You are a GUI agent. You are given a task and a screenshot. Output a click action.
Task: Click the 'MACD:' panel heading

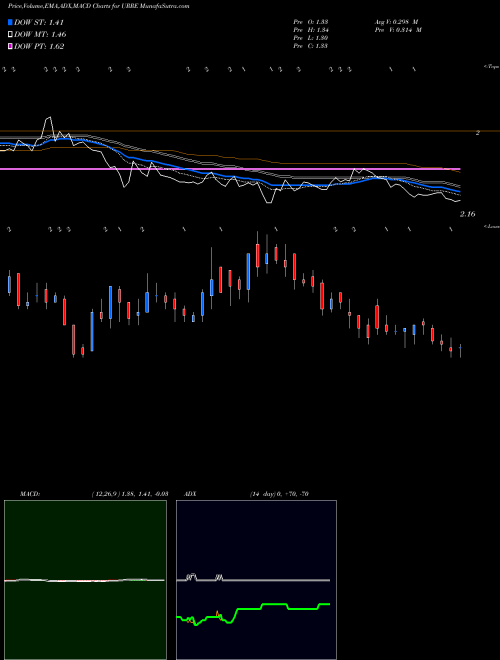click(x=30, y=494)
